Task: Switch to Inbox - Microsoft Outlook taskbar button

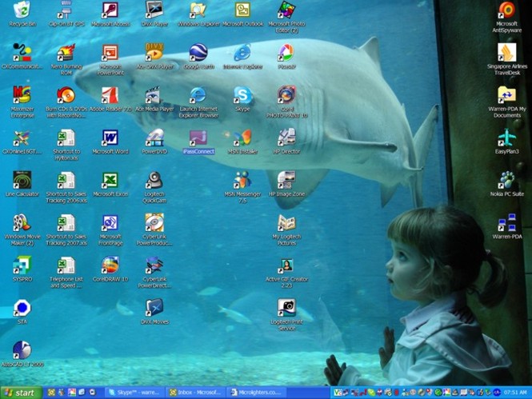Action: [195, 393]
